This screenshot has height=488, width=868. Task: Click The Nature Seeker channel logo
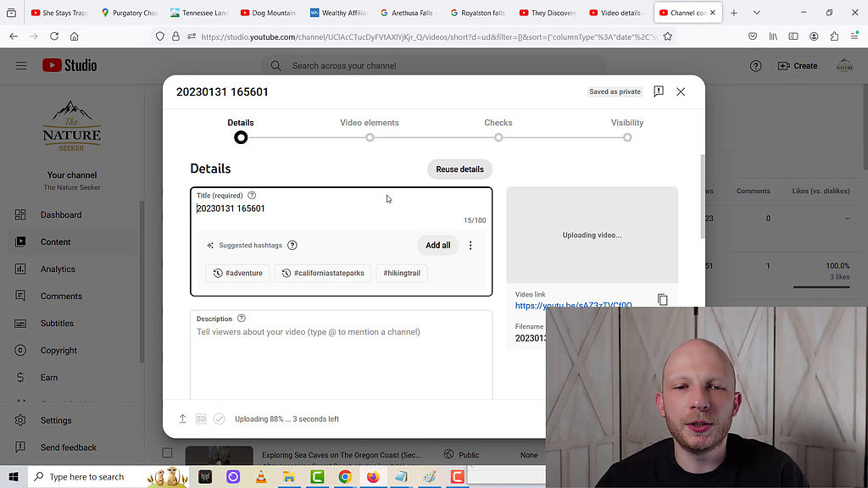[72, 125]
